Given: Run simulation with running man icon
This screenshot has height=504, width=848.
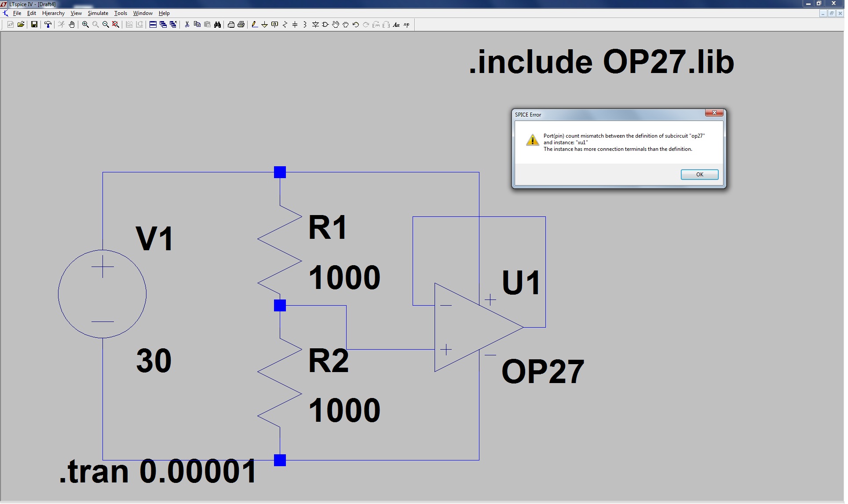Looking at the screenshot, I should [61, 25].
